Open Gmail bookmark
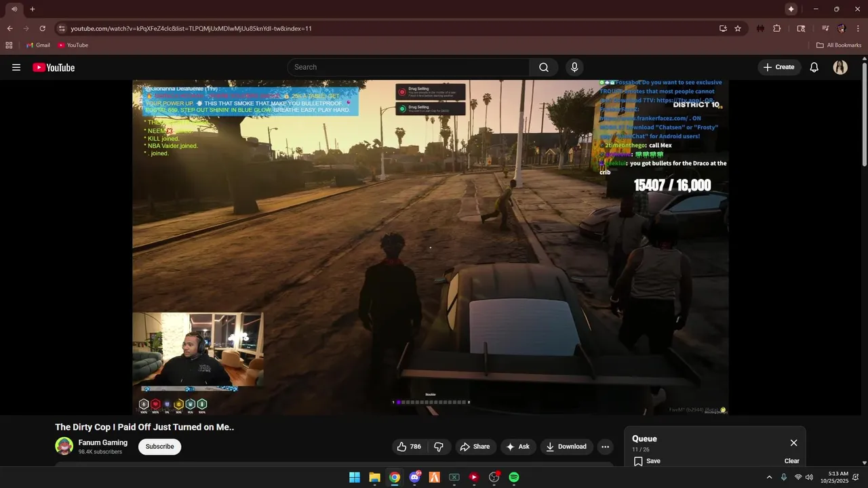The image size is (868, 488). coord(38,45)
